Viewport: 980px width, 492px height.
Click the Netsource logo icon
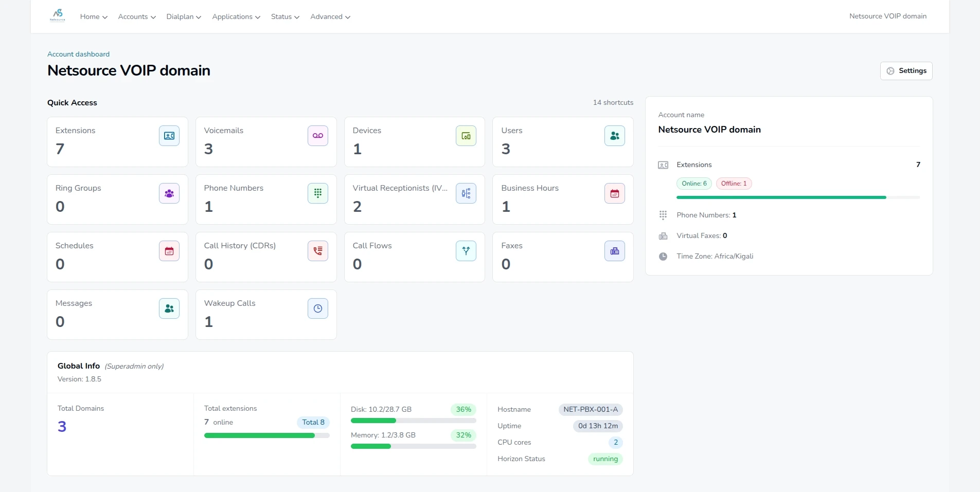(x=58, y=15)
